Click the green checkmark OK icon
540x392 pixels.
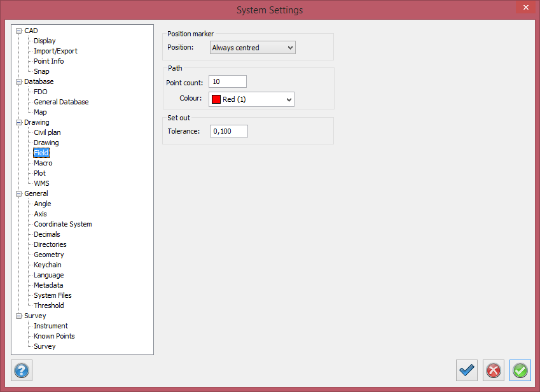coord(520,370)
